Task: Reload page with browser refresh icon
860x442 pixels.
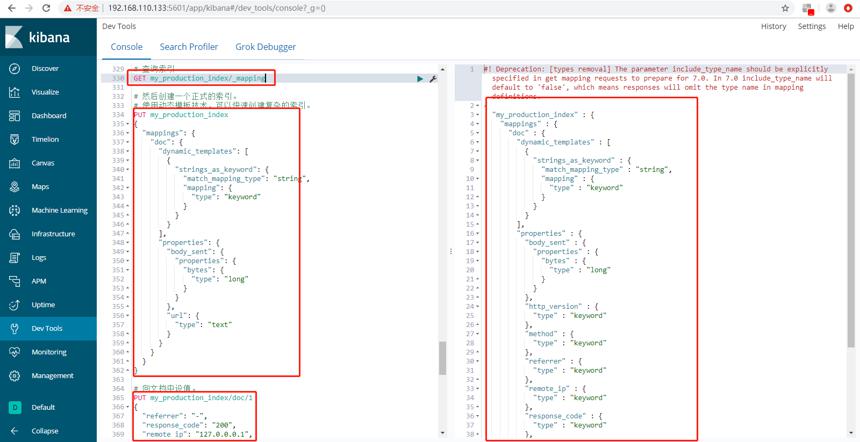Action: coord(46,8)
